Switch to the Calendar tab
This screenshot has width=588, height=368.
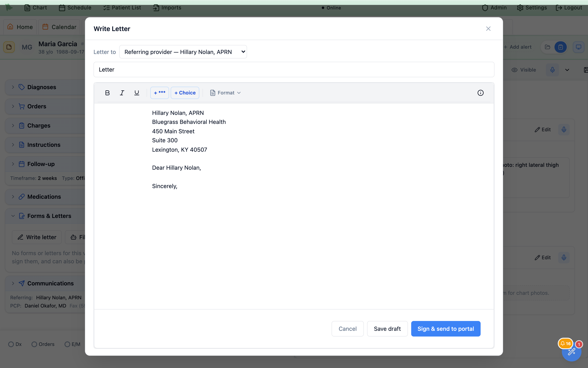(x=59, y=27)
